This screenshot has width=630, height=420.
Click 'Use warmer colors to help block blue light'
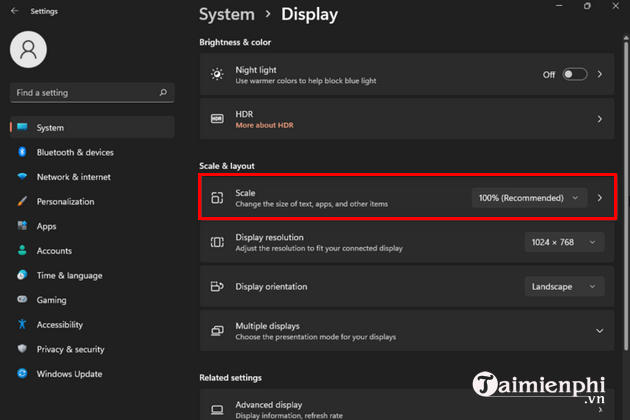click(x=306, y=81)
